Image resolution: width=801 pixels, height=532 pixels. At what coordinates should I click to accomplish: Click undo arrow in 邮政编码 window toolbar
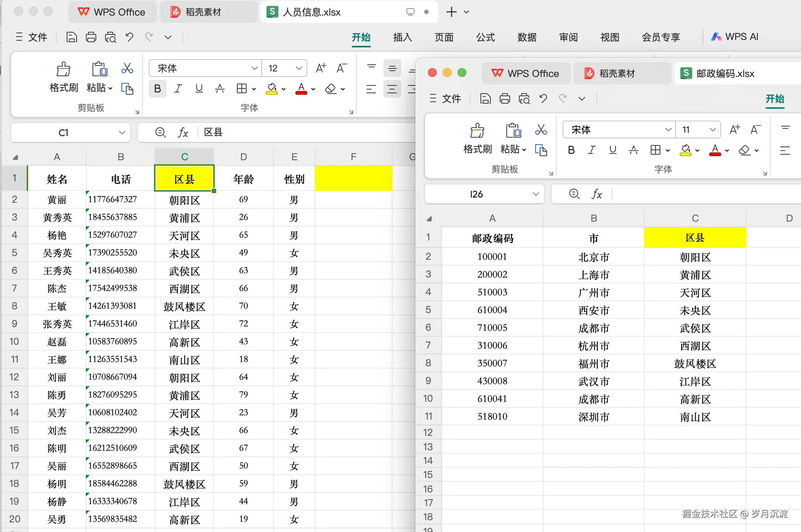(543, 98)
